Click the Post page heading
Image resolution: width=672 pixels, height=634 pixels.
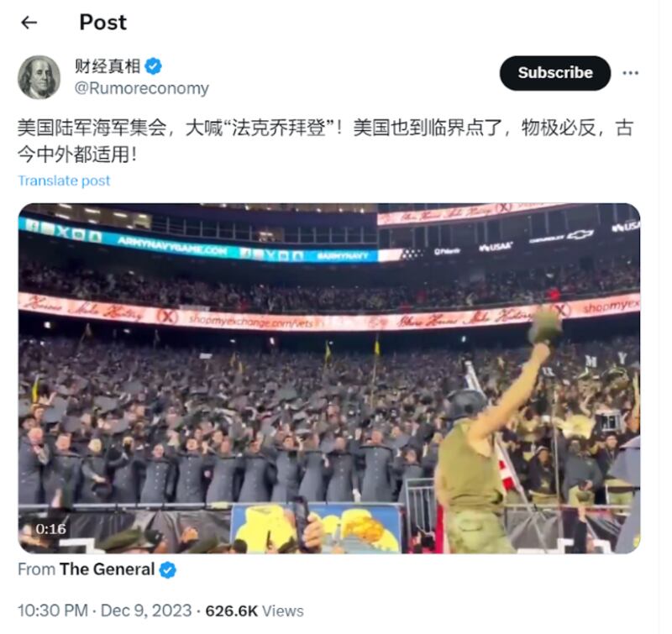[103, 23]
